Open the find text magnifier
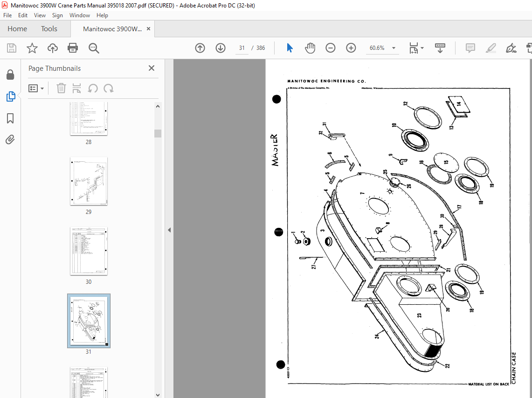 pyautogui.click(x=94, y=48)
